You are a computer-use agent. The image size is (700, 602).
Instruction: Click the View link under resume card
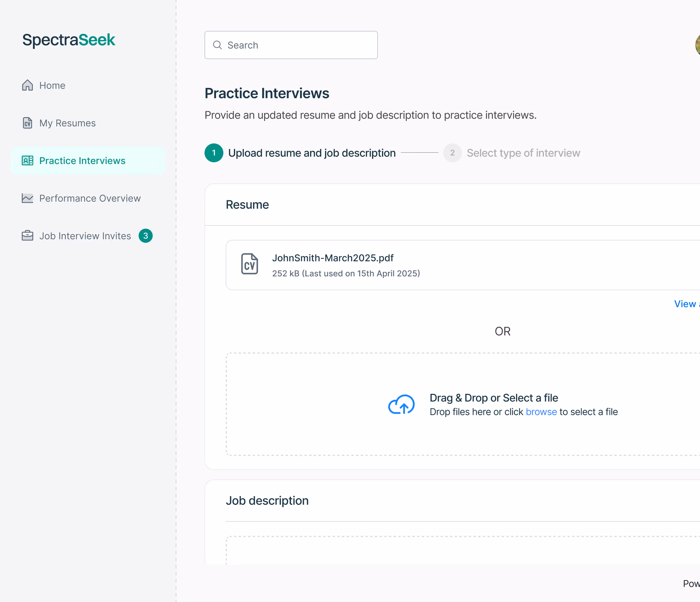(687, 304)
